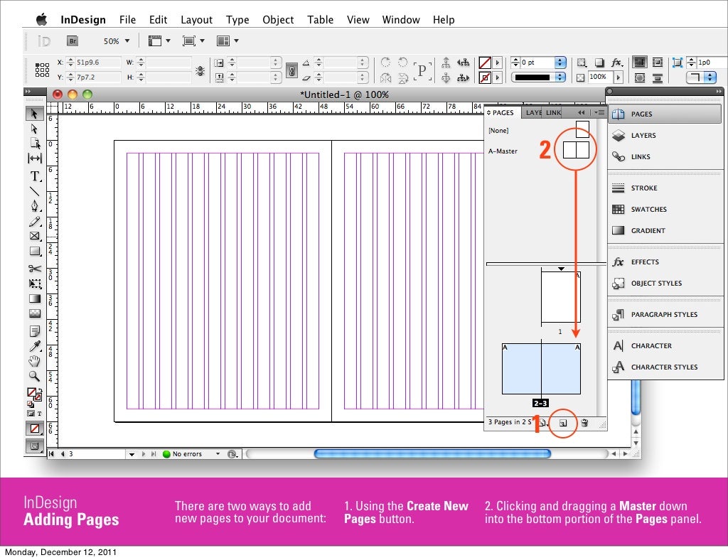
Task: Select the 2-3 spread thumbnail
Action: [x=541, y=369]
